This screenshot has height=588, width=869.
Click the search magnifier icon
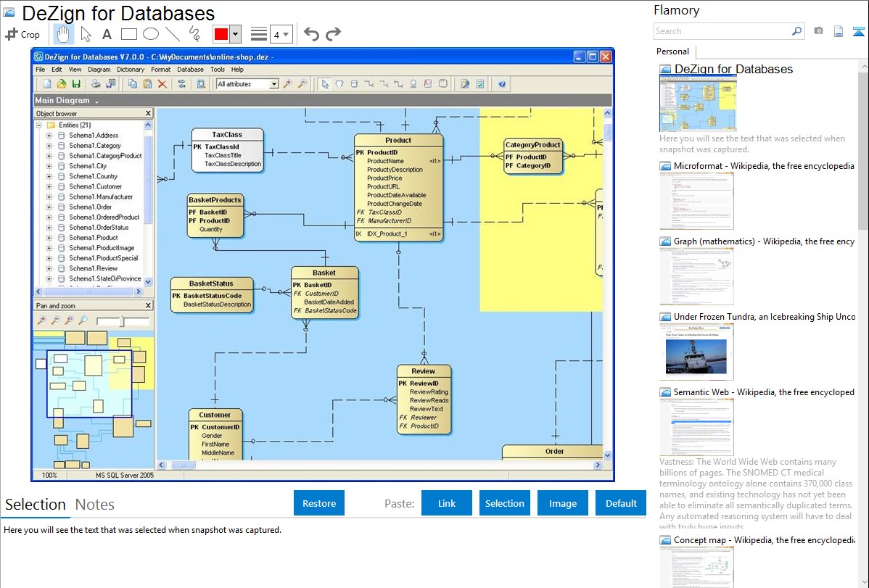796,31
